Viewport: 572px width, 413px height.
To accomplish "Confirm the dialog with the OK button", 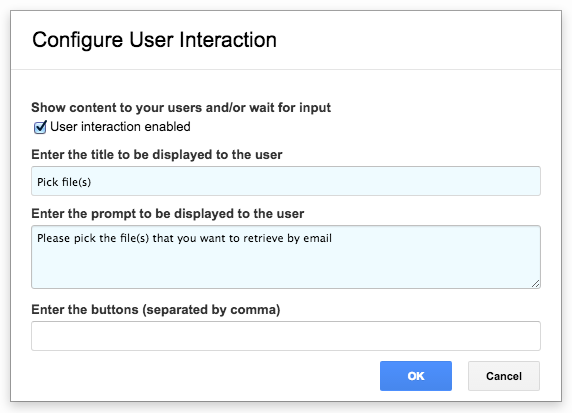I will coord(416,376).
